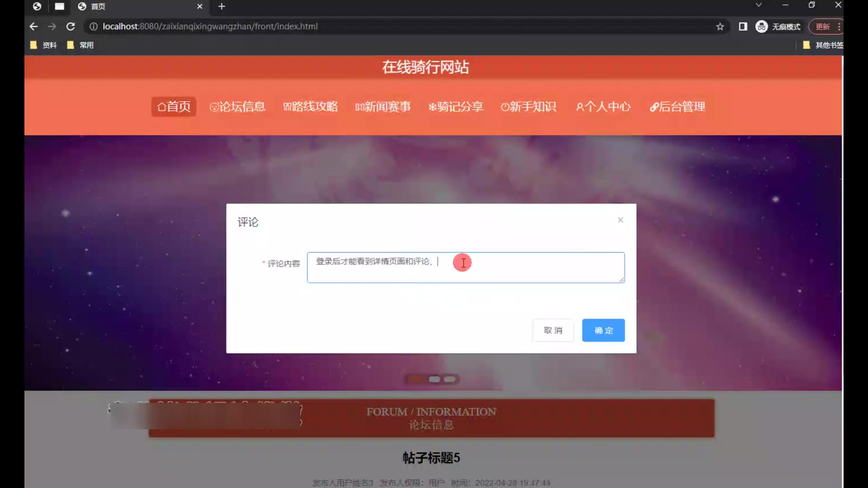Expand the tab search chevron
The width and height of the screenshot is (868, 488).
click(x=759, y=5)
